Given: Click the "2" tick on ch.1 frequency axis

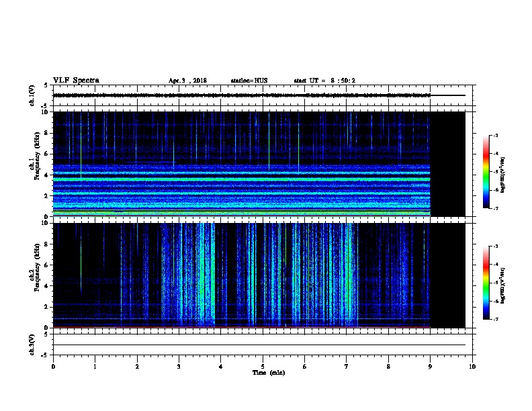Looking at the screenshot, I should [47, 196].
